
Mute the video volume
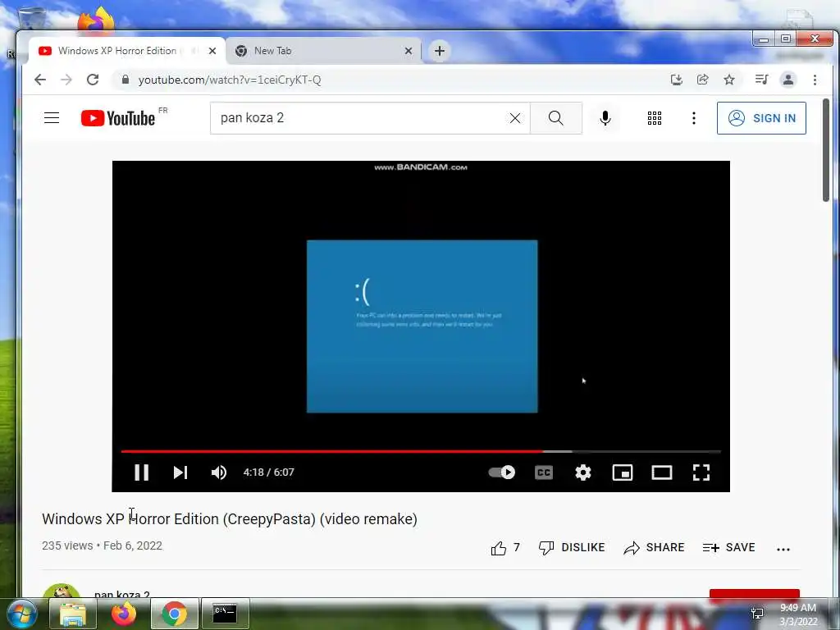(218, 472)
